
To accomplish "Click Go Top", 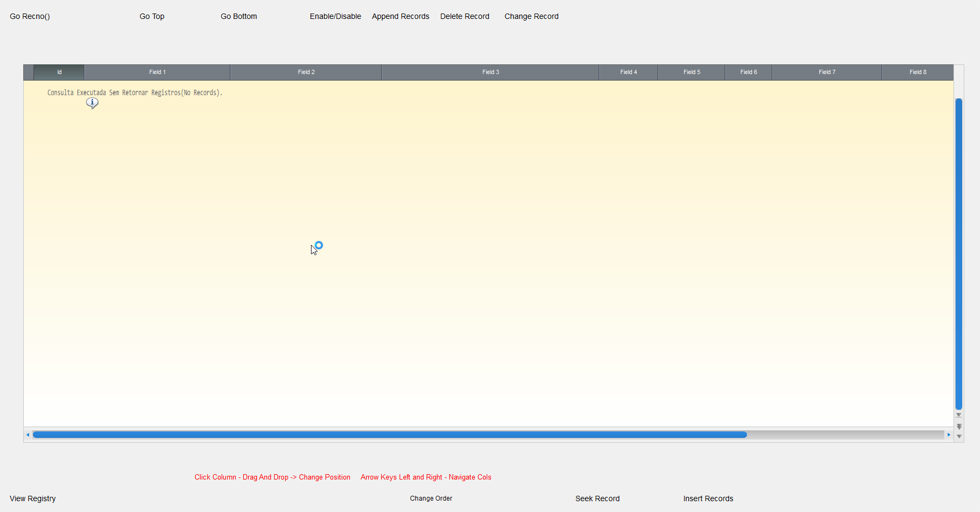I will (152, 16).
